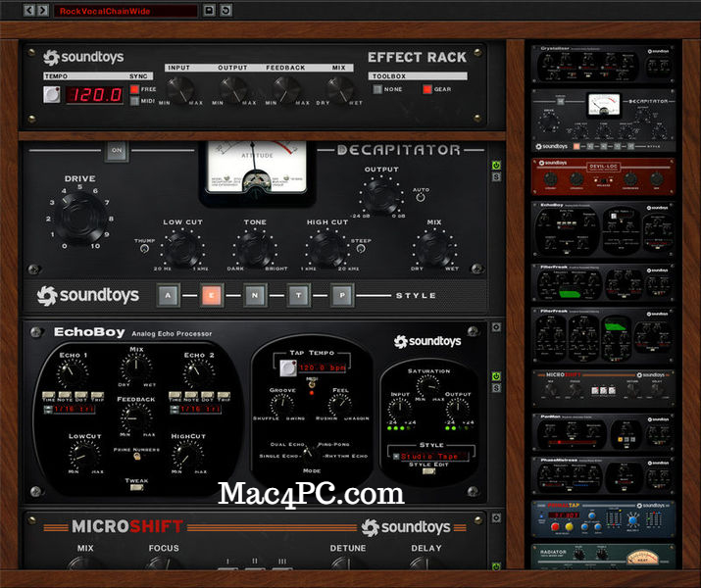Add Radiator from the gear toolbox

(603, 556)
